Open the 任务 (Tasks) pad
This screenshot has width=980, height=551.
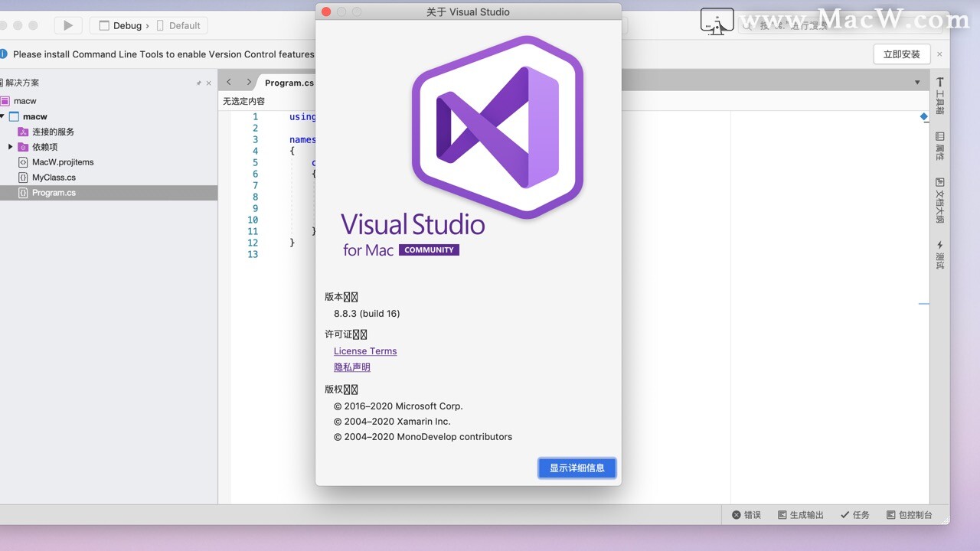pyautogui.click(x=855, y=514)
